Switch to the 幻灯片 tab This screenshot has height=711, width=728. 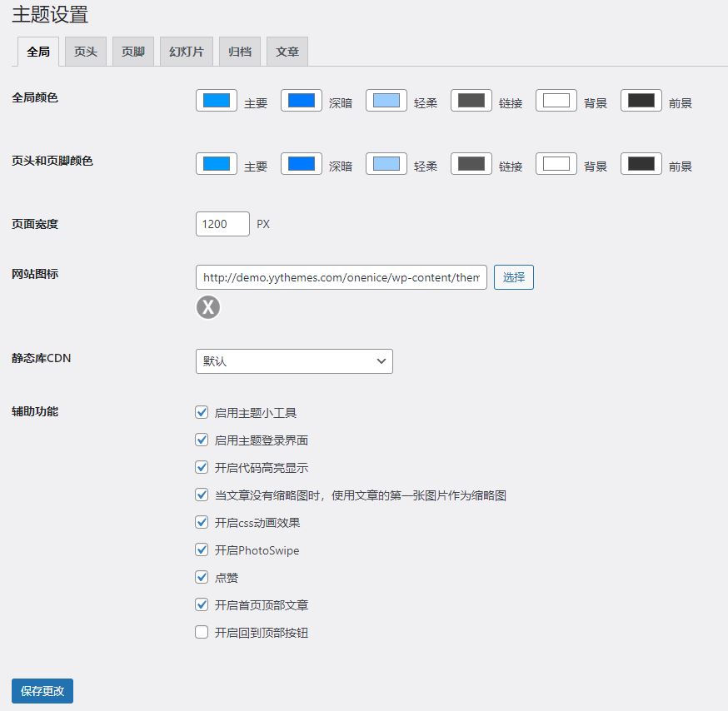tap(186, 51)
